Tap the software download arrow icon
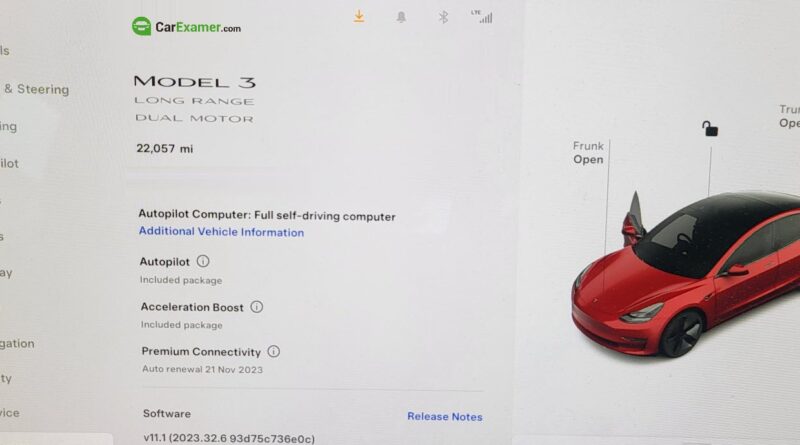 (x=359, y=16)
